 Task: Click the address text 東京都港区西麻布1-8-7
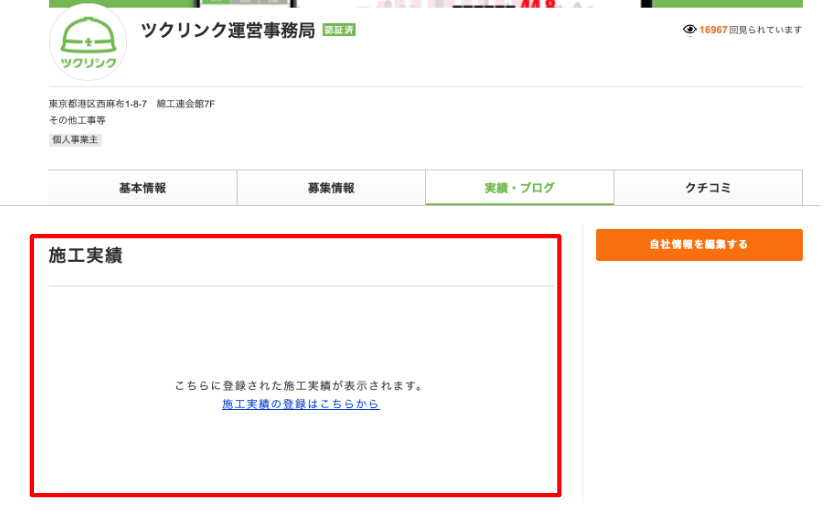point(98,104)
